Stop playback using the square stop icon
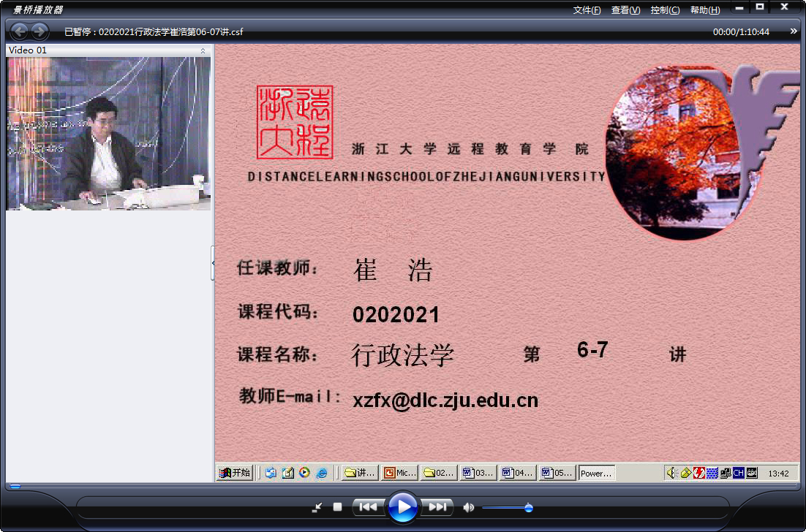Screen dimensions: 806x532 coord(337,507)
